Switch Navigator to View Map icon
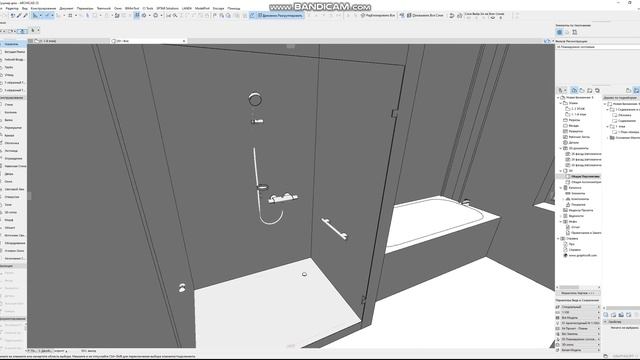The height and width of the screenshot is (360, 640). [582, 90]
